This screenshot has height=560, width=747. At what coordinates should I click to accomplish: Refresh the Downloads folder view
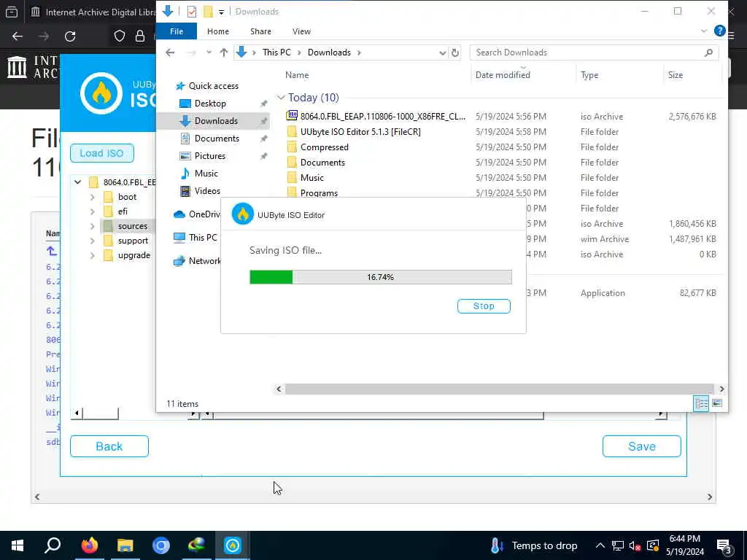click(455, 52)
